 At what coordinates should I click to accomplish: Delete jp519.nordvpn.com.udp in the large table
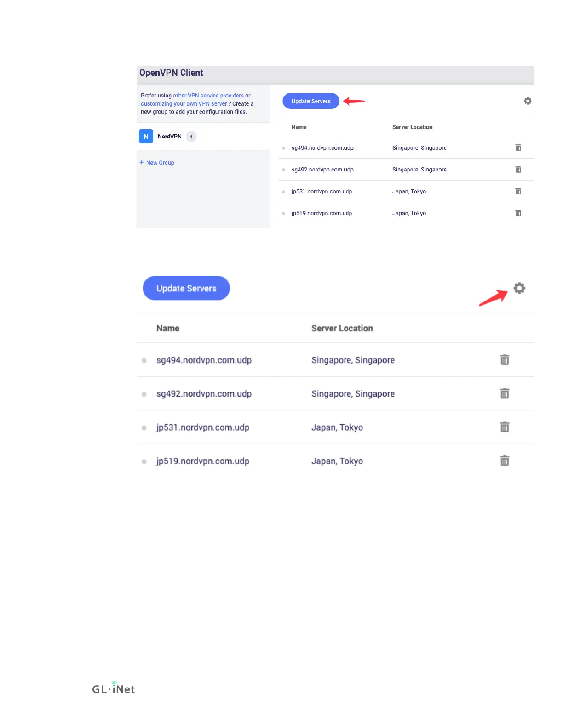(505, 461)
